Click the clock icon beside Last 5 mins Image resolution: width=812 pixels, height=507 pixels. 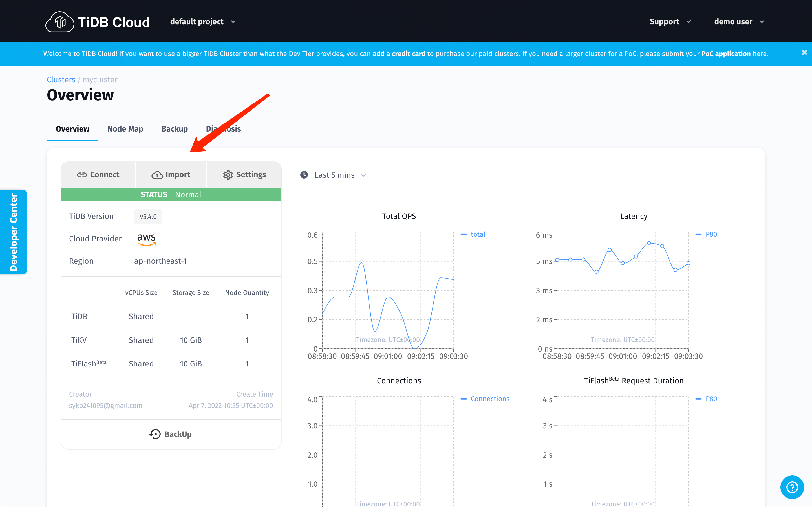click(x=303, y=175)
